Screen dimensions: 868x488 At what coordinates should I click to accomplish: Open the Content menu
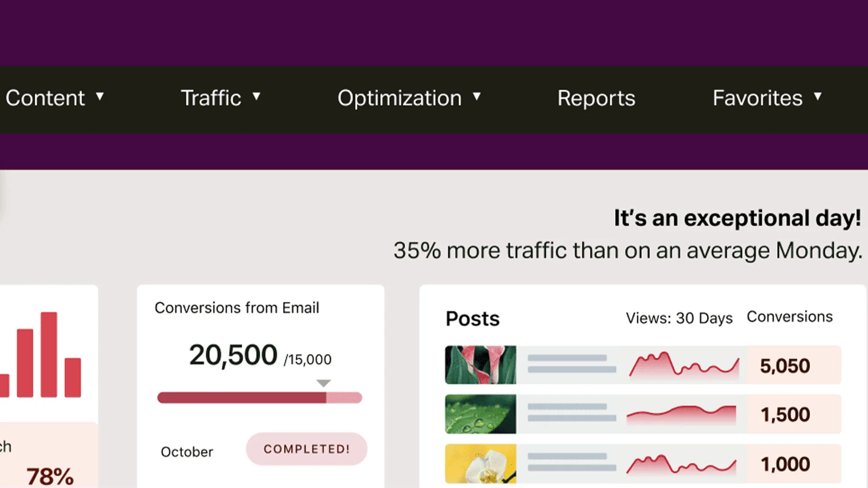(x=45, y=98)
